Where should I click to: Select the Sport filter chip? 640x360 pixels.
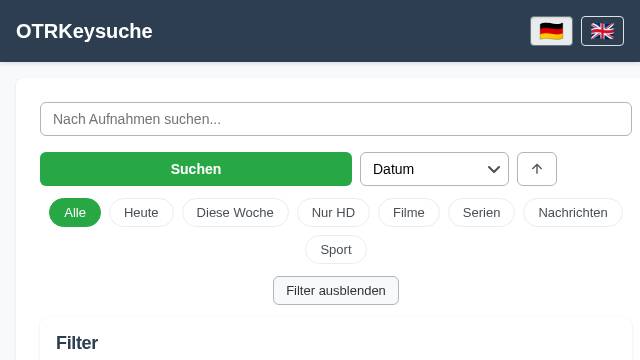point(336,249)
